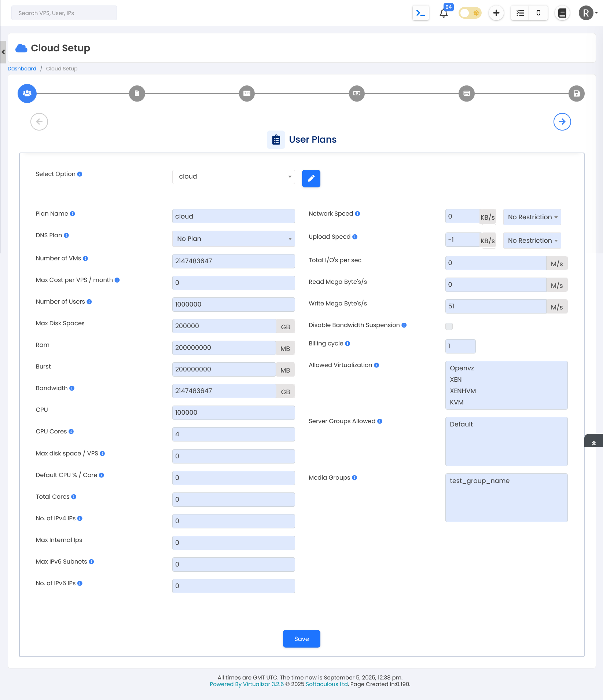Screen dimensions: 603x700
Task: Click the edit pencil button
Action: [311, 179]
